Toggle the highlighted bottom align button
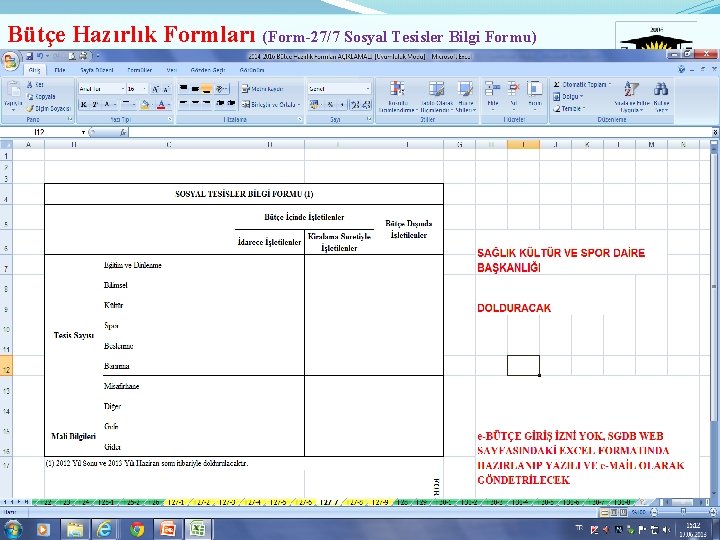Viewport: 720px width, 540px height. coord(207,89)
